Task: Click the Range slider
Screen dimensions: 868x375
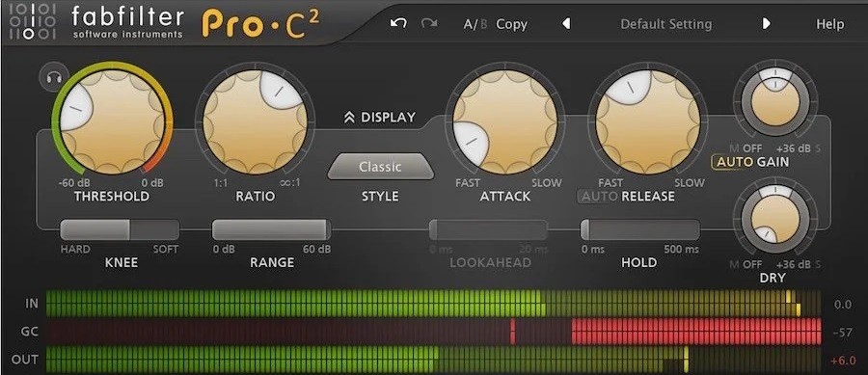Action: [271, 229]
